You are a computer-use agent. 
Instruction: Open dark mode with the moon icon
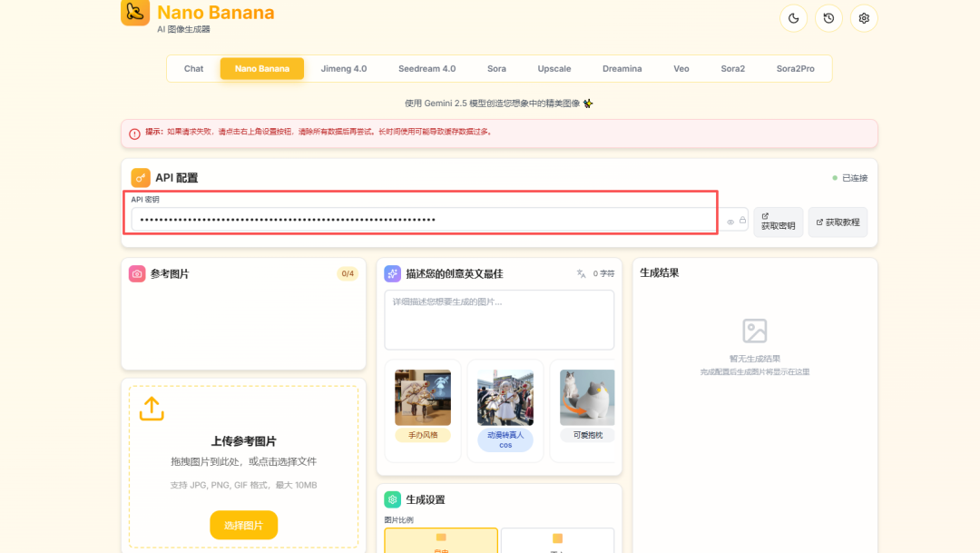click(x=793, y=17)
